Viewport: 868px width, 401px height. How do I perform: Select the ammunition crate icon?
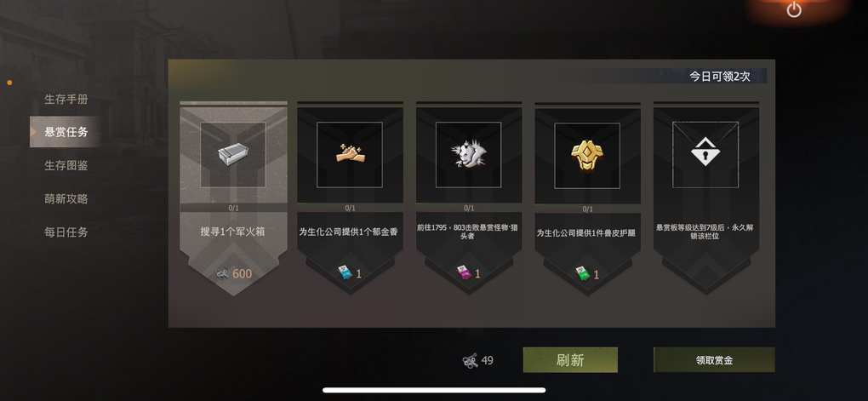[x=233, y=155]
